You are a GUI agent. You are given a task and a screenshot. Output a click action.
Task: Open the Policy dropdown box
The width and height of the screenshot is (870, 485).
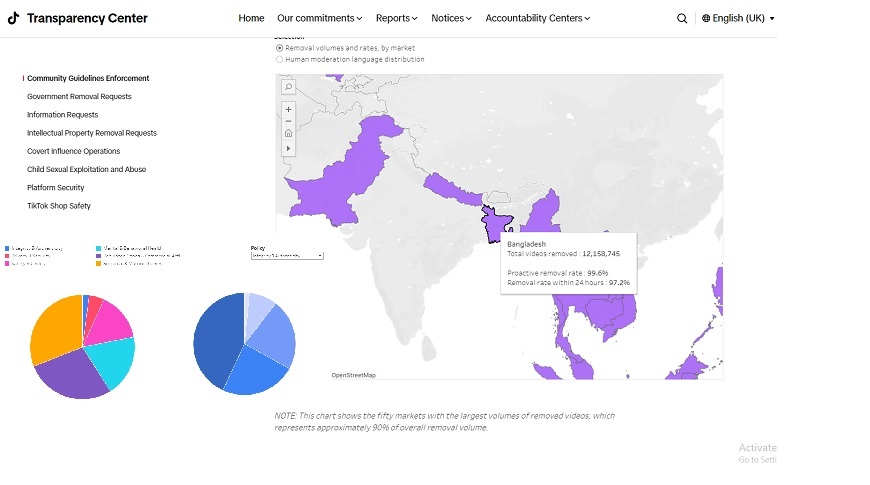coord(287,255)
